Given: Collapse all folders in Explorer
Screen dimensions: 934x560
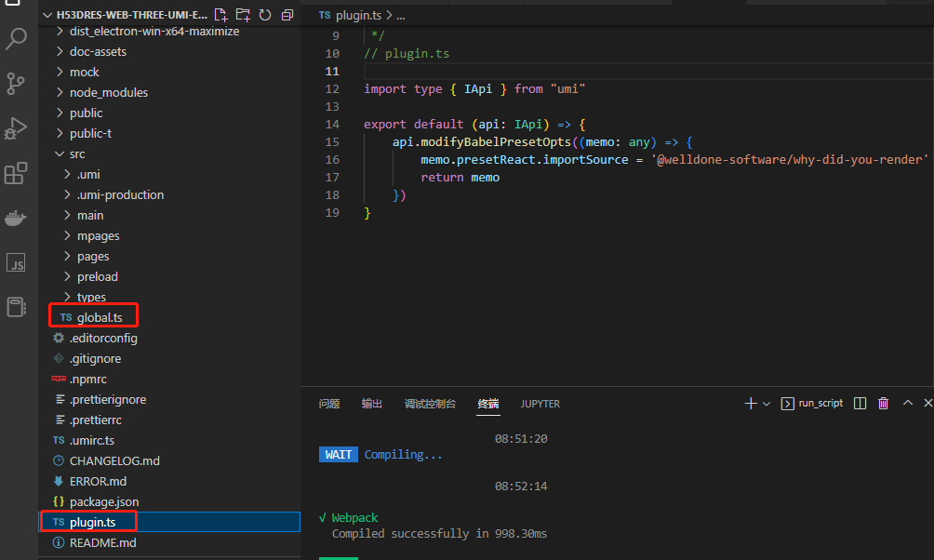Looking at the screenshot, I should pyautogui.click(x=287, y=14).
